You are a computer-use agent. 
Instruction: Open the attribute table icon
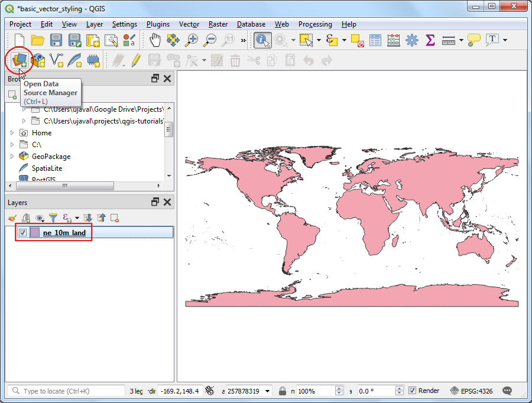375,40
